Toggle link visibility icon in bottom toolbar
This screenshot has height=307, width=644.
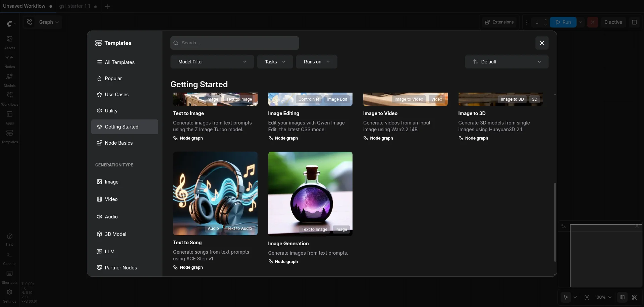[x=634, y=297]
